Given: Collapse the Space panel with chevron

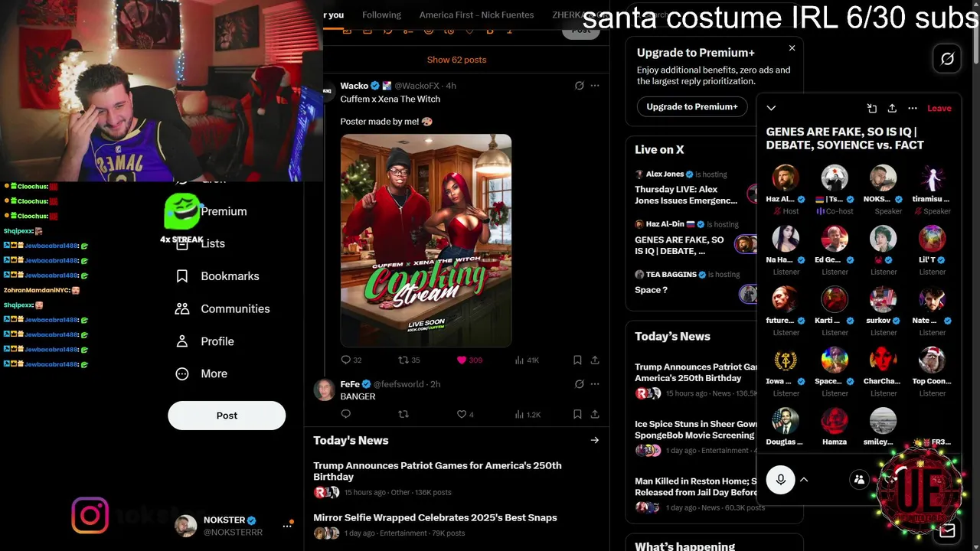Looking at the screenshot, I should 771,108.
